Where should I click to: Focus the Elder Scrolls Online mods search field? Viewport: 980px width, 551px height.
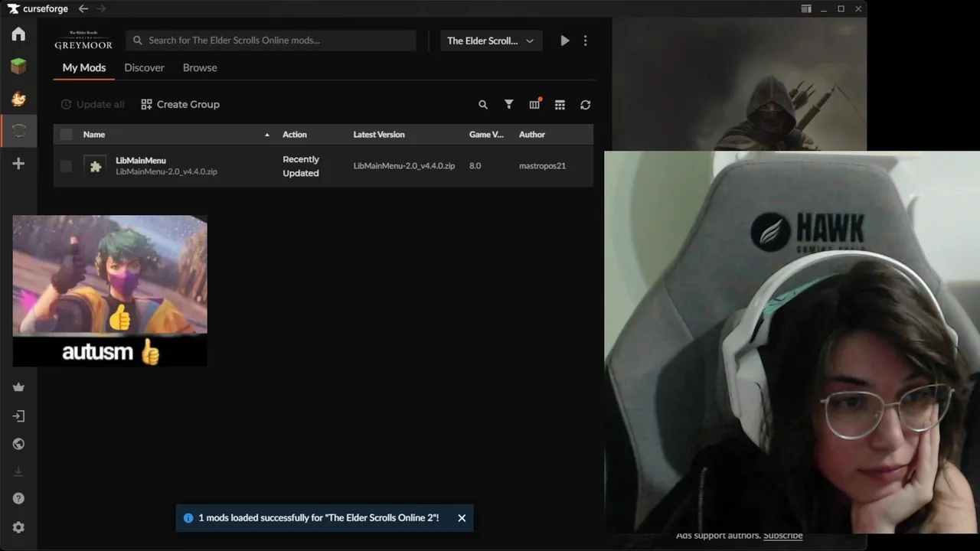[271, 41]
